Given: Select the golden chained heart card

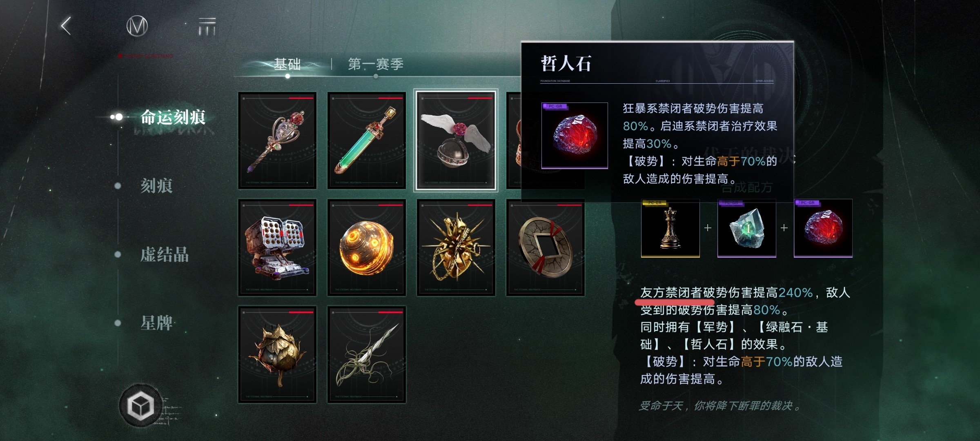Looking at the screenshot, I should coord(456,247).
